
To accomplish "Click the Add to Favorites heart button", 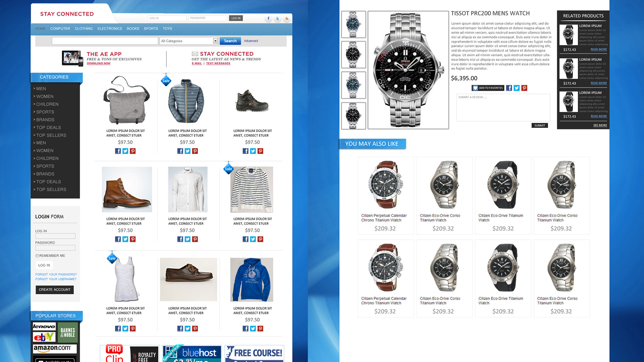I will 488,88.
